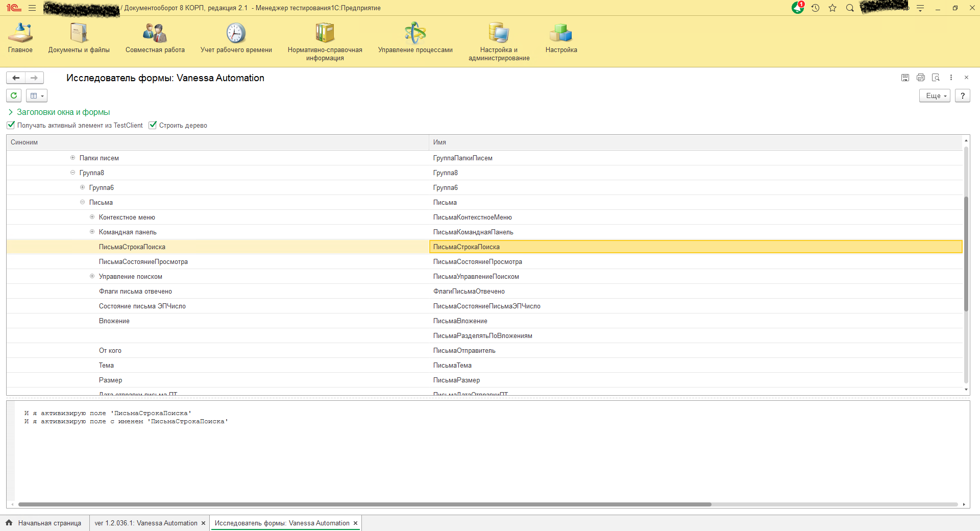This screenshot has width=980, height=531.
Task: Open print preview icon
Action: pos(936,78)
